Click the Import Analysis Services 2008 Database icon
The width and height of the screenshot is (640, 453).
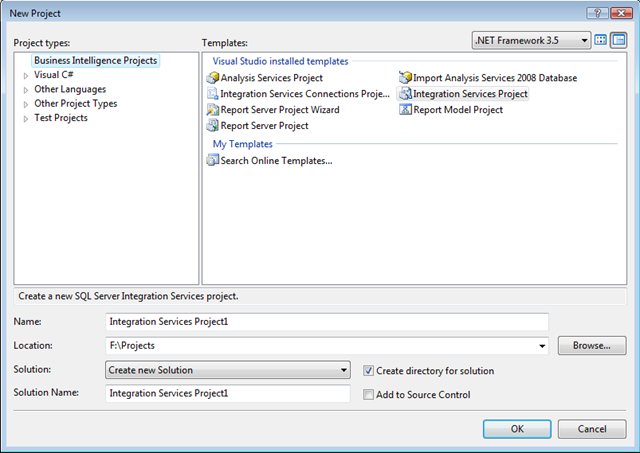click(405, 78)
